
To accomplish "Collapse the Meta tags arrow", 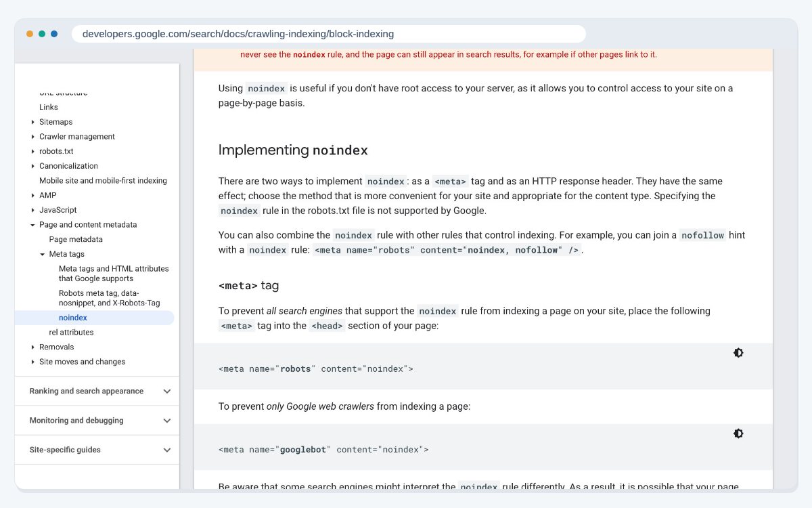I will (43, 255).
